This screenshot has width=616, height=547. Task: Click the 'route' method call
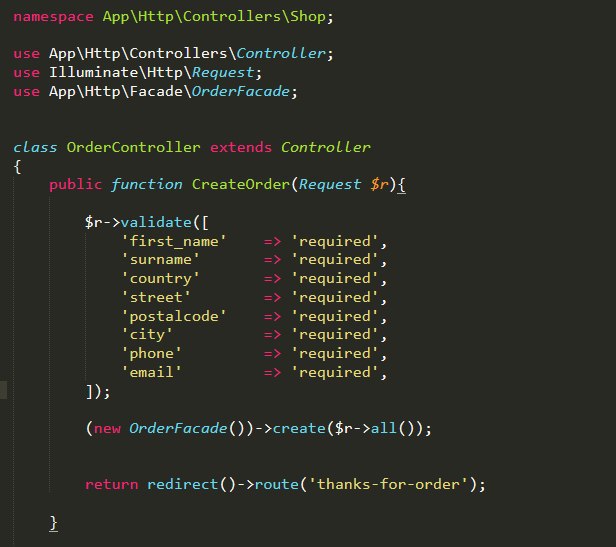[x=277, y=485]
